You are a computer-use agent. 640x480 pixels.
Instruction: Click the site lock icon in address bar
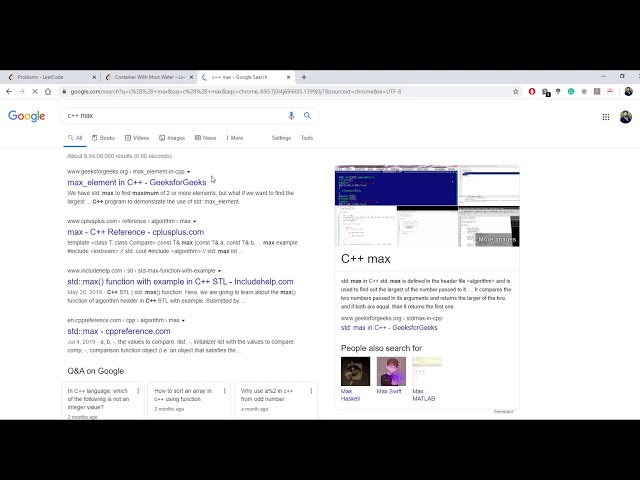tap(64, 92)
